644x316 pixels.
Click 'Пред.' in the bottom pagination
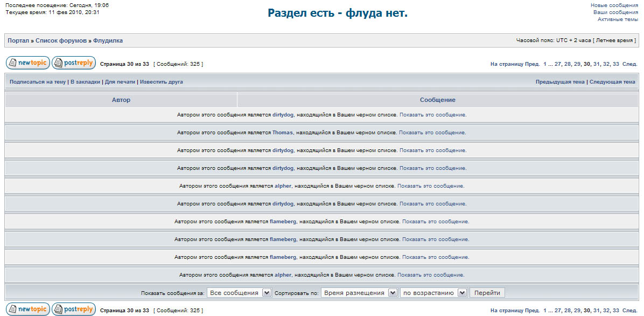tap(533, 311)
